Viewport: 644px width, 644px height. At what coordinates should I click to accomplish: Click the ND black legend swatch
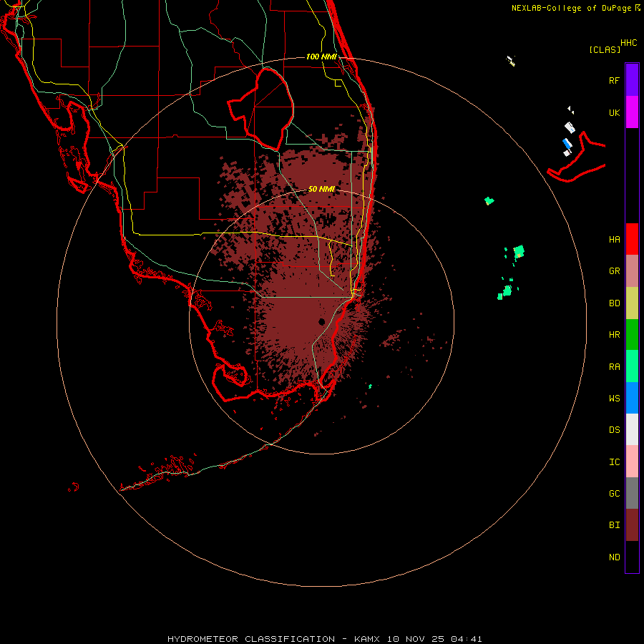click(632, 557)
